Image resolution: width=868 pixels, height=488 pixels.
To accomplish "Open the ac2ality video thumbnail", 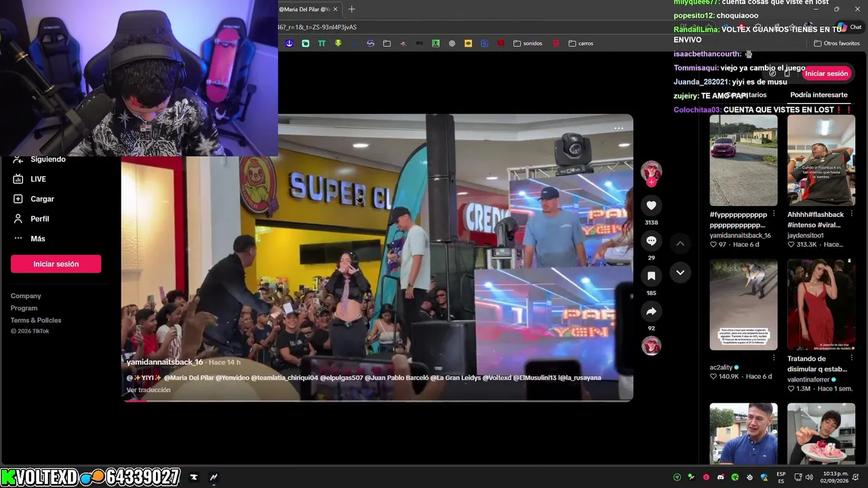I will click(743, 304).
